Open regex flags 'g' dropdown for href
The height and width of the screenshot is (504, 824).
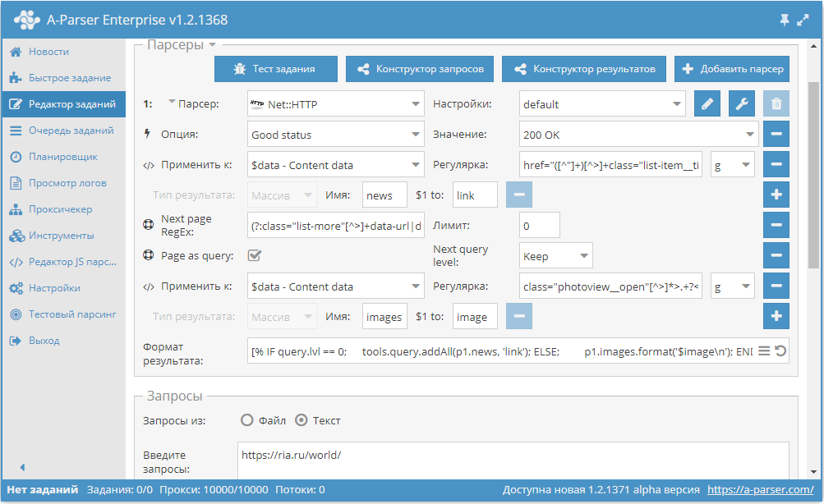click(x=733, y=165)
